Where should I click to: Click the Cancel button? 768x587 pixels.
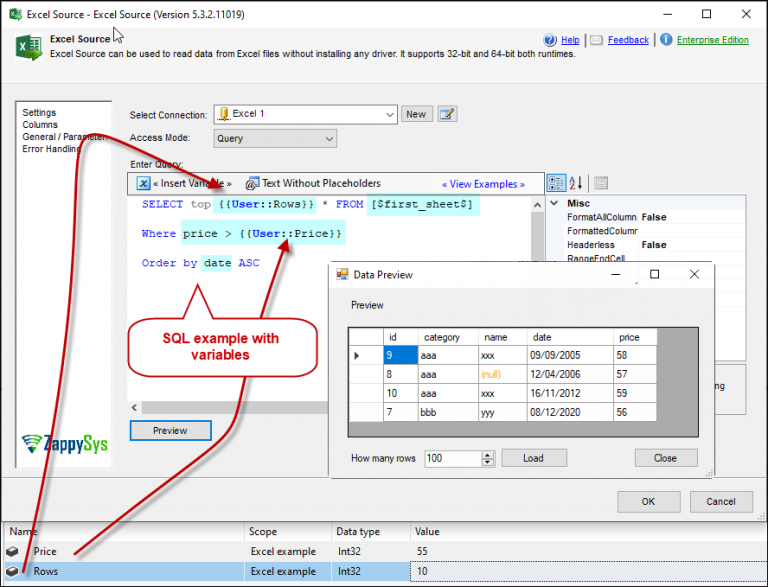[x=721, y=502]
